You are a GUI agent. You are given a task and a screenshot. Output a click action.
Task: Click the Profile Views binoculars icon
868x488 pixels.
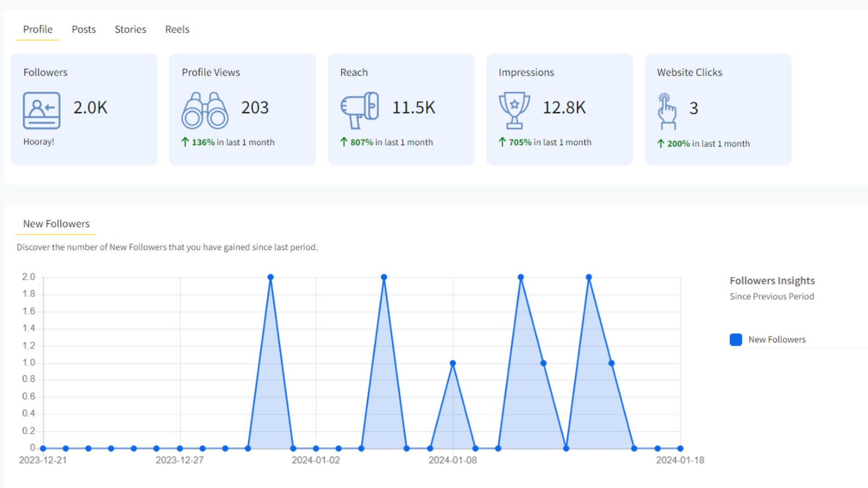click(x=205, y=111)
